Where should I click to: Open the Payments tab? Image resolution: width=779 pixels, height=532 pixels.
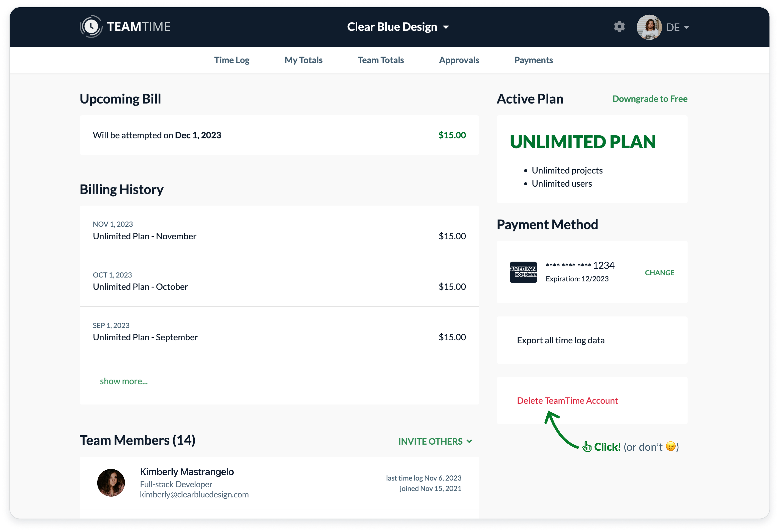534,60
